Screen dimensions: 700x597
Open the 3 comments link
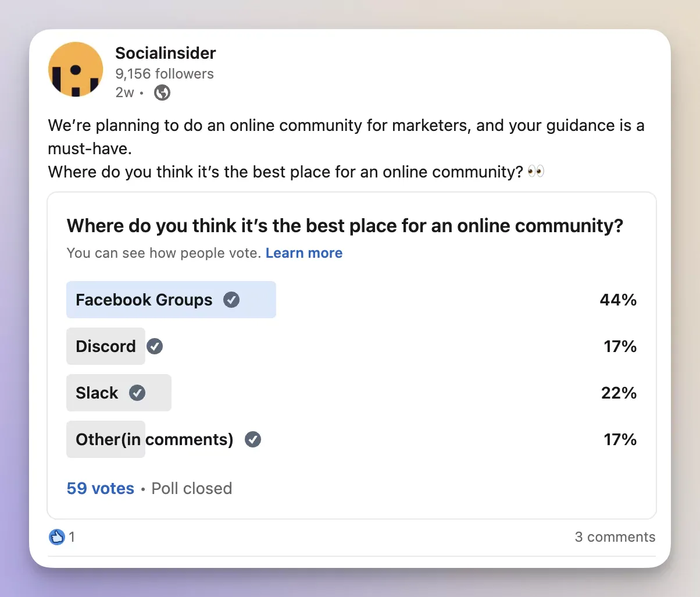615,537
